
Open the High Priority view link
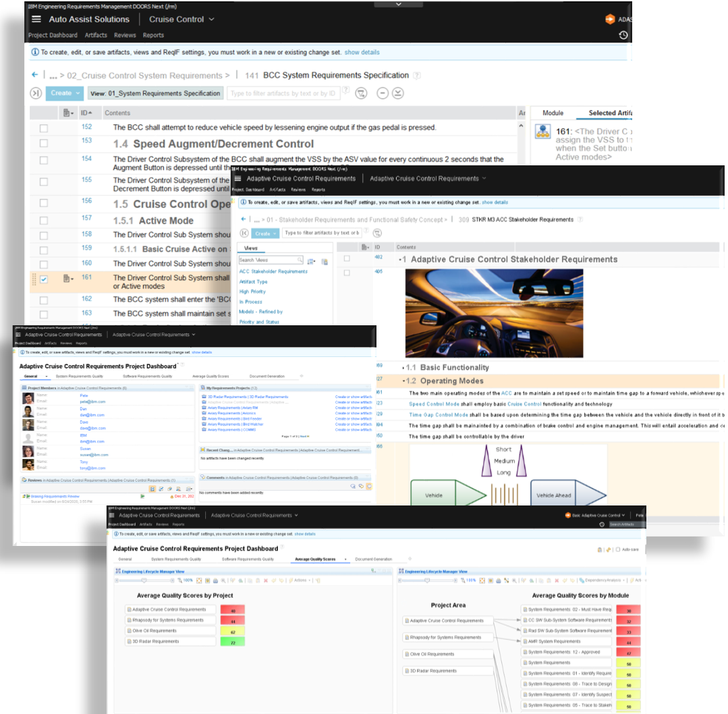(252, 292)
